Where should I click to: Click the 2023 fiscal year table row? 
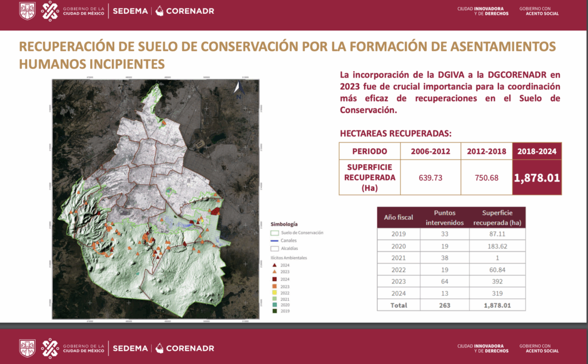point(451,281)
